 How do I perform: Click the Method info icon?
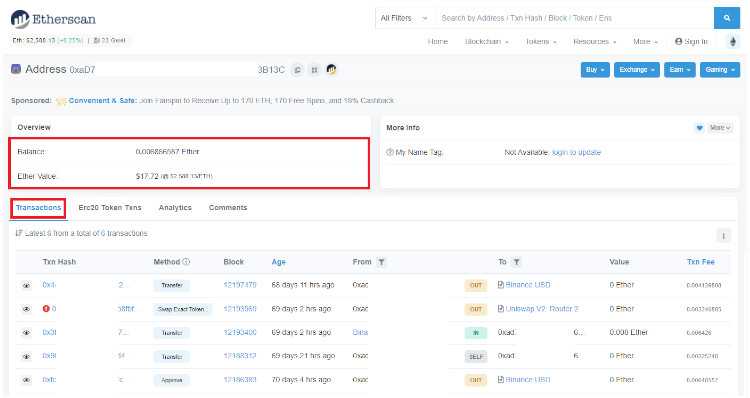tap(186, 262)
